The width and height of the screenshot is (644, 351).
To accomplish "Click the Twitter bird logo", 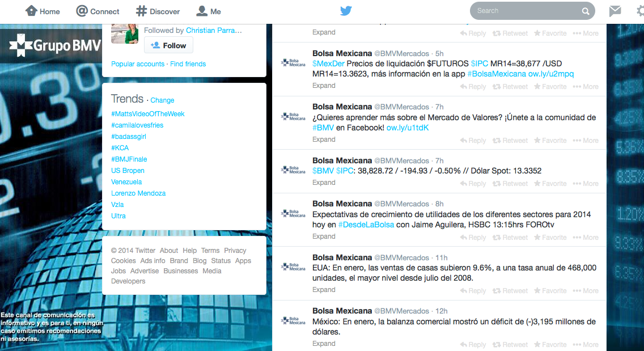I will coord(346,11).
